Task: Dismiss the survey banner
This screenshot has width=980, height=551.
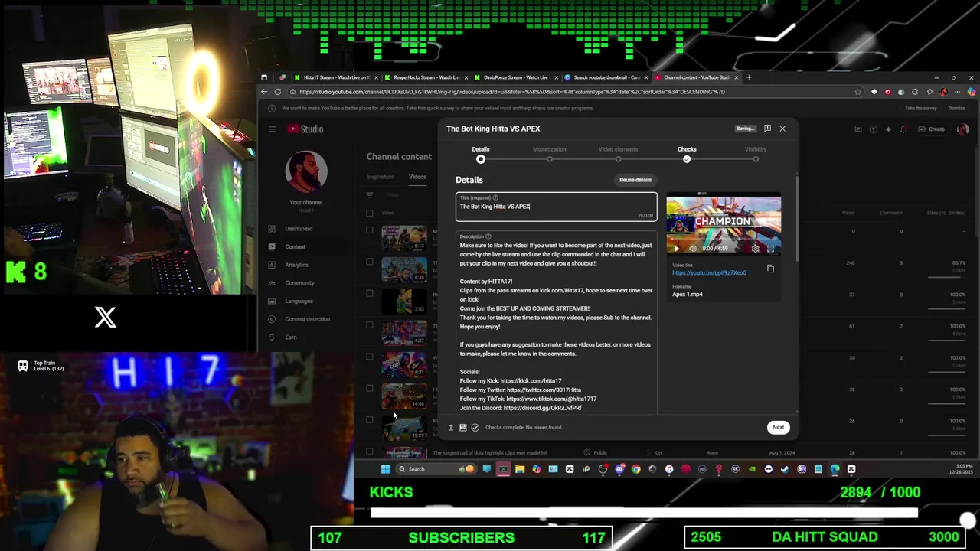Action: (x=957, y=108)
